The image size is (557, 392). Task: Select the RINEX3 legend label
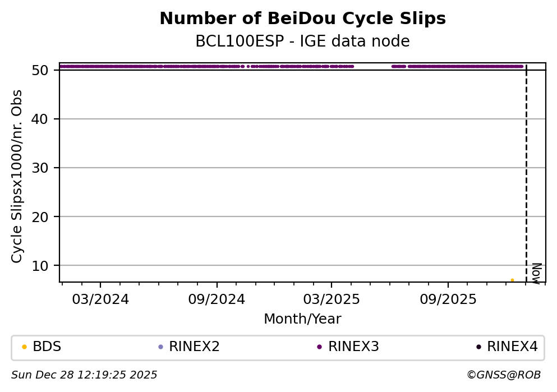(353, 347)
